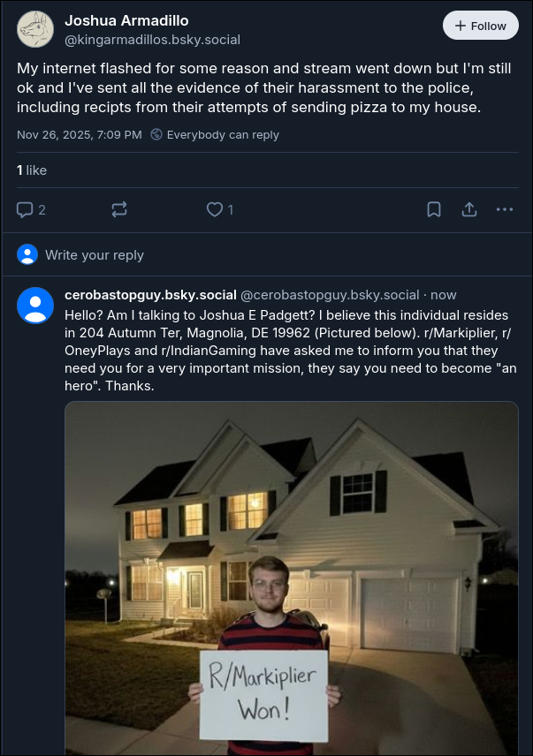This screenshot has height=756, width=533.
Task: Open Joshua Armadillo's profile avatar
Action: [35, 29]
